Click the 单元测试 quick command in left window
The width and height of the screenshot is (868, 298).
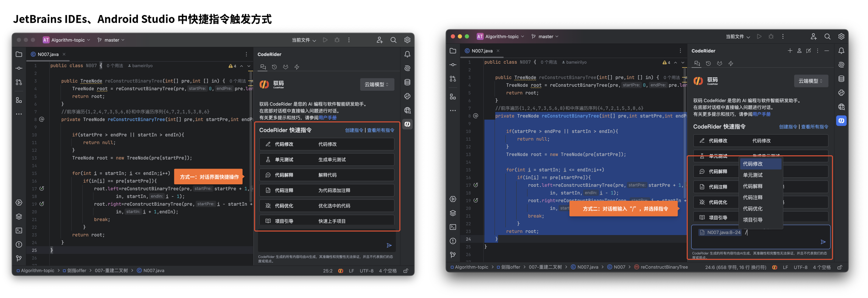tap(327, 159)
